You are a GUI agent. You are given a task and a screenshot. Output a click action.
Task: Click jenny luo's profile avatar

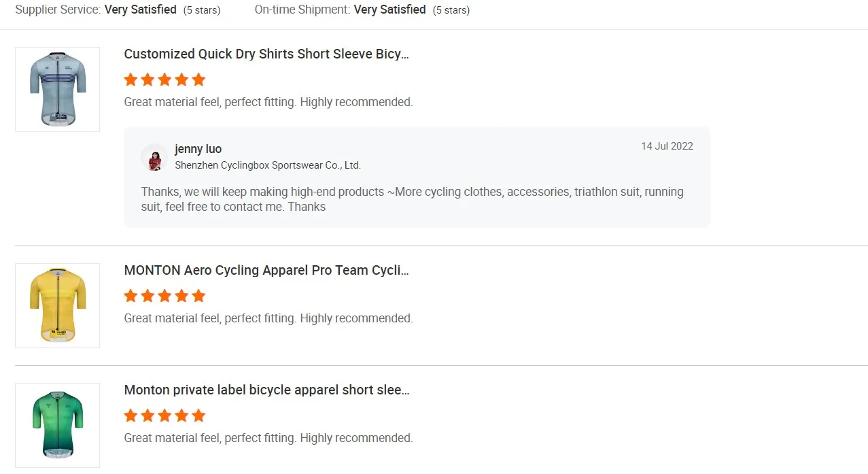click(154, 157)
